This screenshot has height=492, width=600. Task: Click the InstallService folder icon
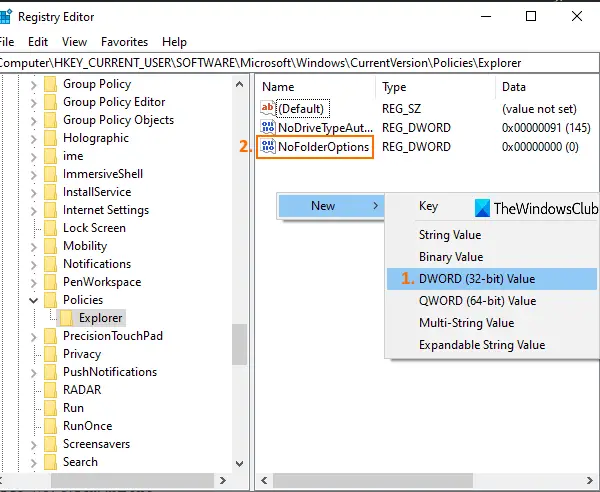point(51,192)
